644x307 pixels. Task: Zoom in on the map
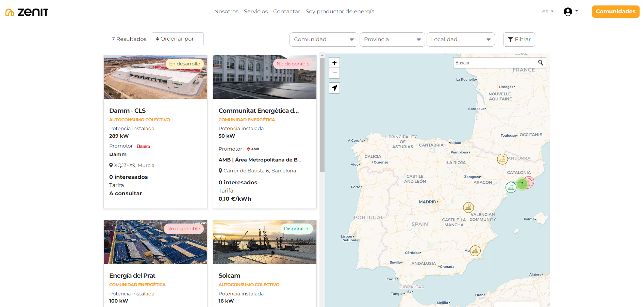point(334,62)
